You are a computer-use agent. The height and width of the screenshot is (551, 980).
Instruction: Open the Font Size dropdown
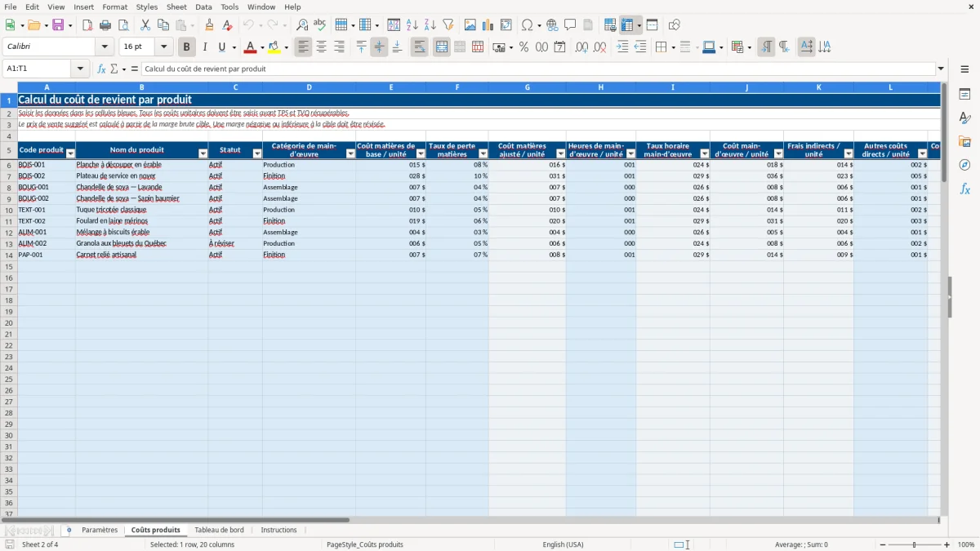tap(163, 47)
